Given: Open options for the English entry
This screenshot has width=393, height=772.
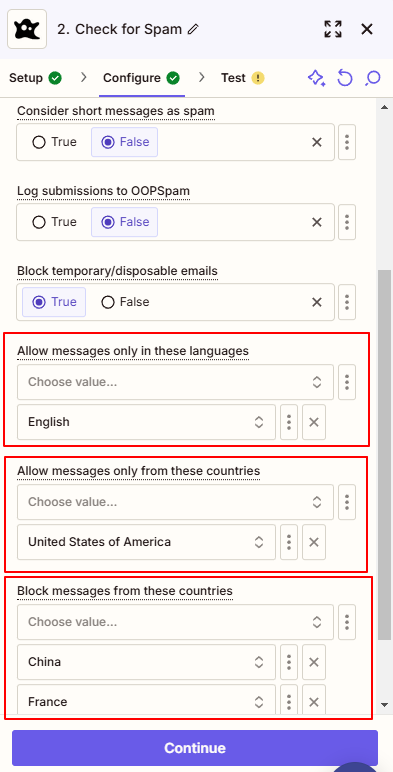Looking at the screenshot, I should click(x=289, y=422).
